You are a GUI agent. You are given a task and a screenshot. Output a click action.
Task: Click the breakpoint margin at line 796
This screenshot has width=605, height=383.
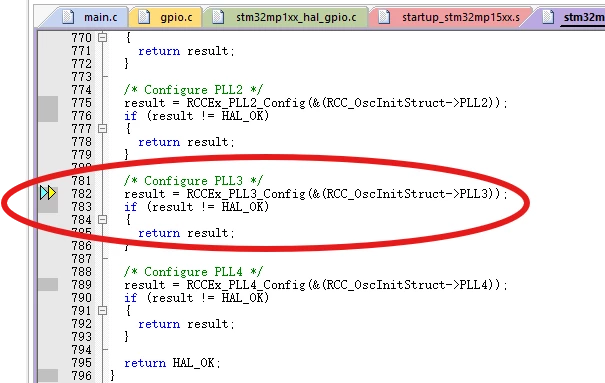[48, 376]
